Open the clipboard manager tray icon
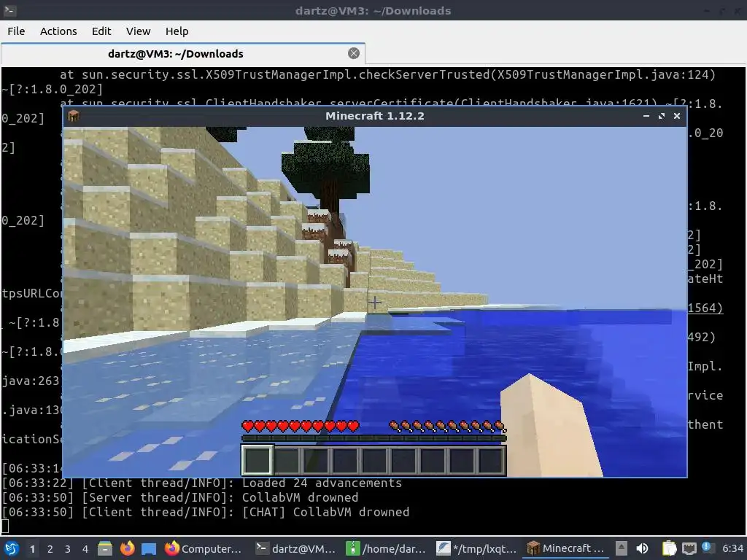This screenshot has height=560, width=747. [669, 548]
